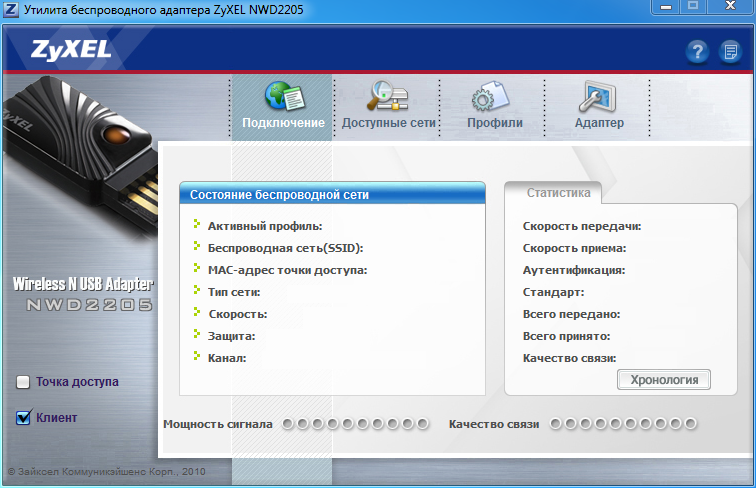
Task: Open the help question mark icon
Action: 697,52
